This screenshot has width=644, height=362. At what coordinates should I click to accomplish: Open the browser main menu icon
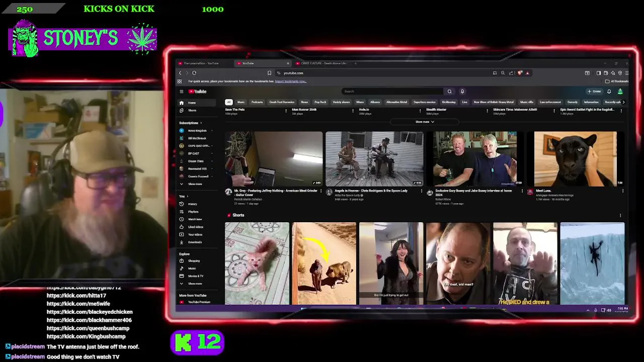pos(626,73)
